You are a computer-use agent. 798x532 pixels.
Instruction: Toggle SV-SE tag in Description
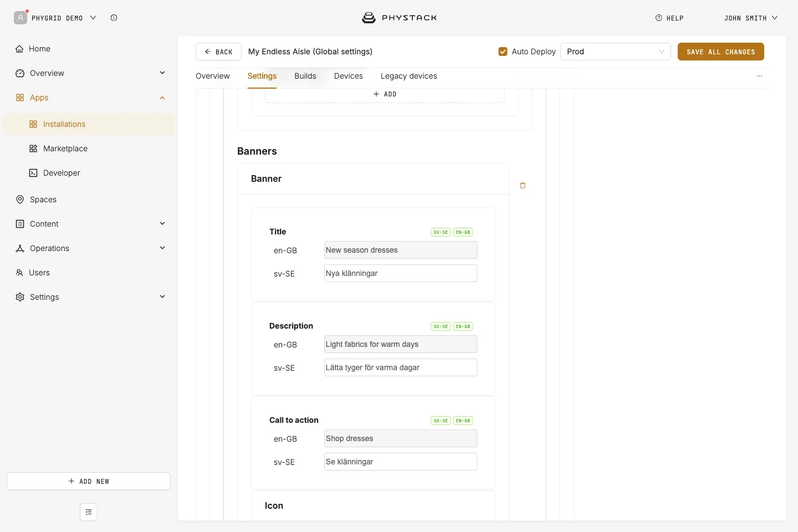[x=441, y=326]
